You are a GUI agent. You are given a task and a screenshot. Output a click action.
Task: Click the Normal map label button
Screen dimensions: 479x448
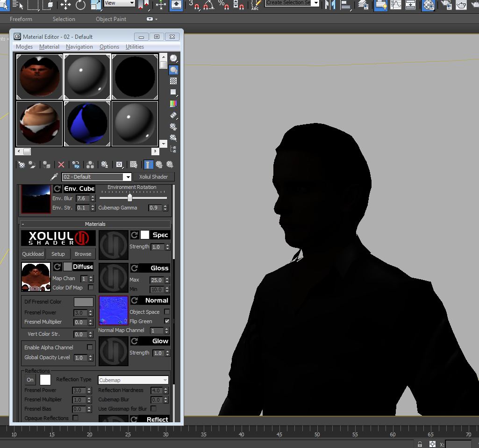coord(154,300)
